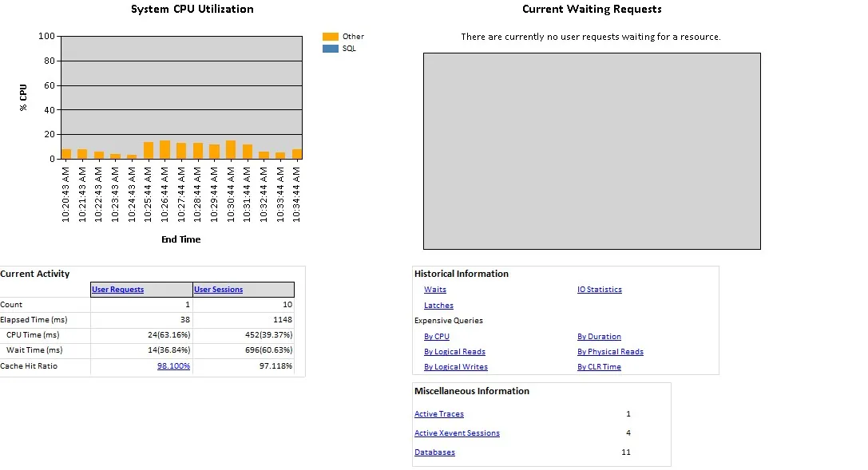This screenshot has height=470, width=868.
Task: Click the CPU bar for 10:26:44 AM
Action: click(165, 150)
